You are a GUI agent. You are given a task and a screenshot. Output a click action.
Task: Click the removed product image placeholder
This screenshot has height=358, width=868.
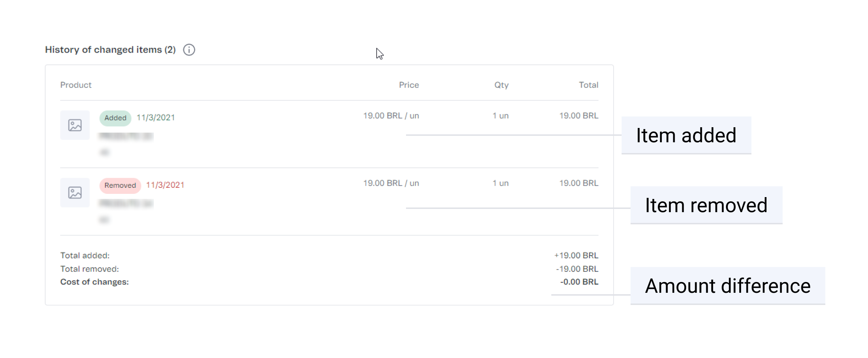[75, 192]
